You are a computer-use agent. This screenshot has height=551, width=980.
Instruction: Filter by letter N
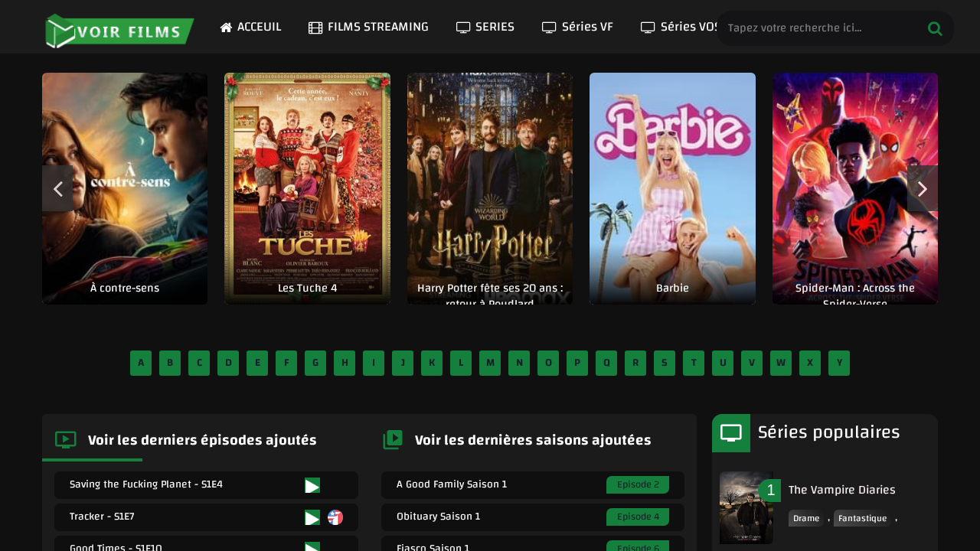[x=519, y=363]
